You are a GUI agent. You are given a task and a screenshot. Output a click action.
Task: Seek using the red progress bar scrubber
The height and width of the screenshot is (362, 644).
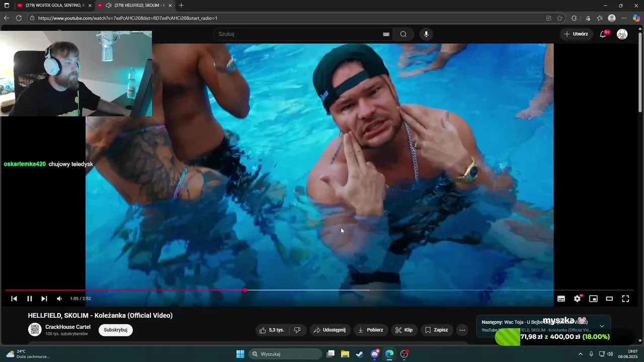pos(245,290)
